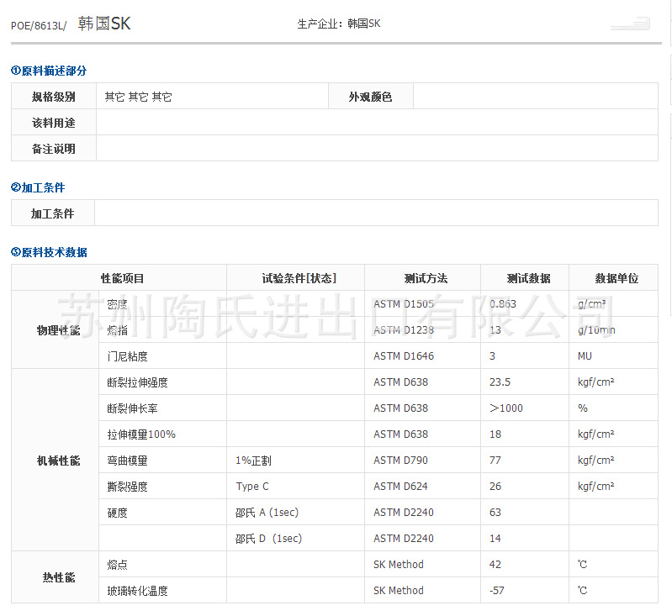
Task: Click the Type C condition cell
Action: tap(296, 487)
